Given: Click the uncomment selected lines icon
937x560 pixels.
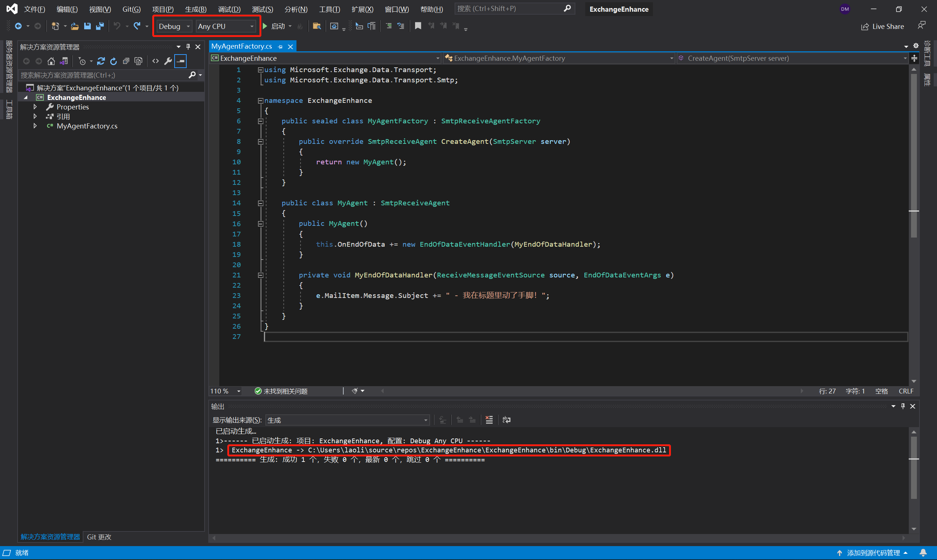Looking at the screenshot, I should pos(401,26).
